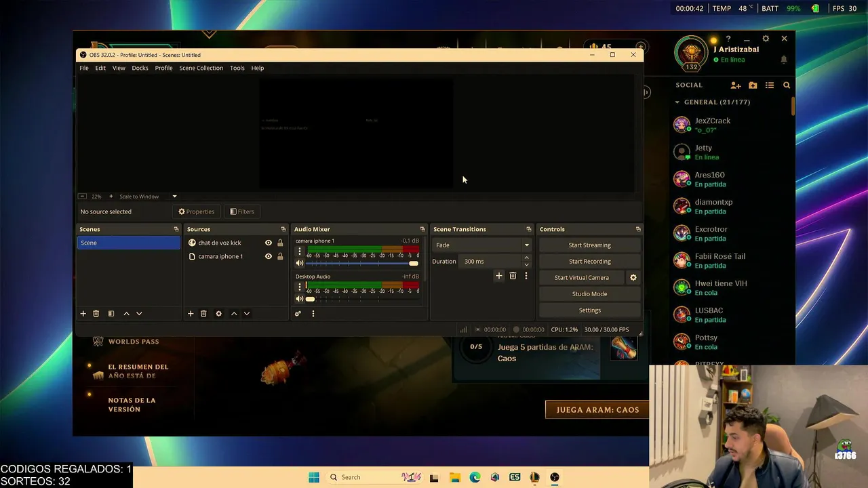Delete selected source using Sources trash icon

click(x=203, y=314)
